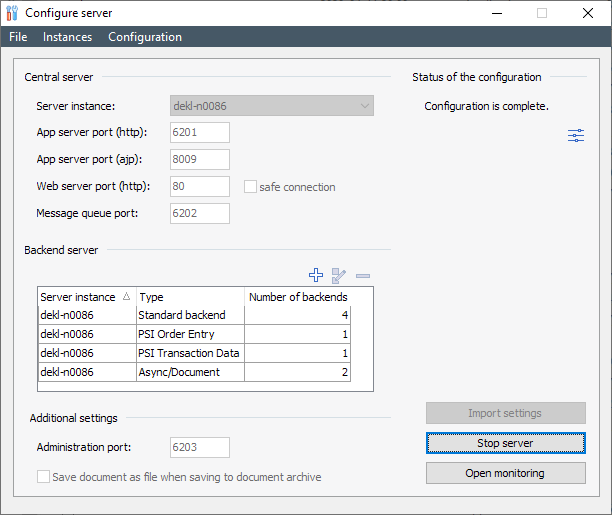
Task: Open the Configuration menu
Action: [145, 37]
